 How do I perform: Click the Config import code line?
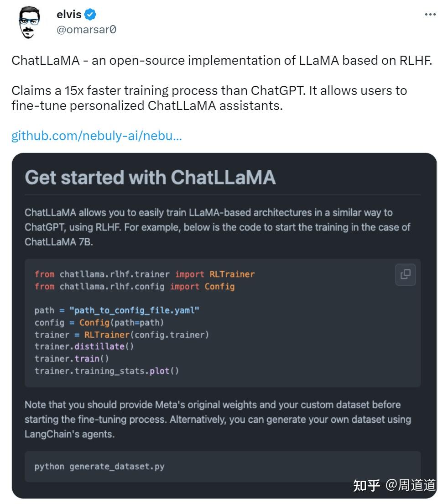tap(135, 287)
